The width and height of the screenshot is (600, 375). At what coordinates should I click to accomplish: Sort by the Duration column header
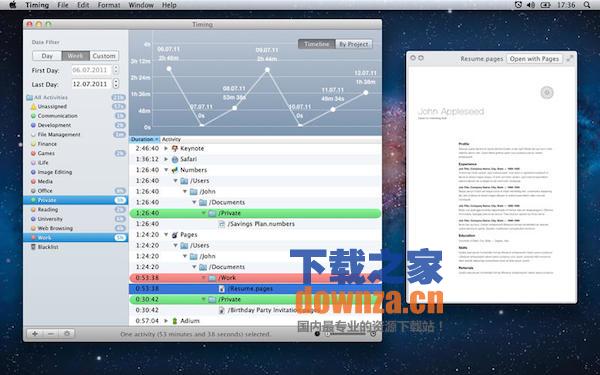pyautogui.click(x=144, y=139)
